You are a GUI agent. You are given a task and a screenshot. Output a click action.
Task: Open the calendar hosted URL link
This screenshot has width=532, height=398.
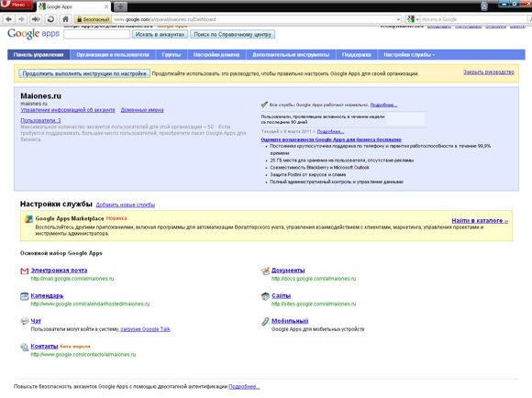(90, 304)
